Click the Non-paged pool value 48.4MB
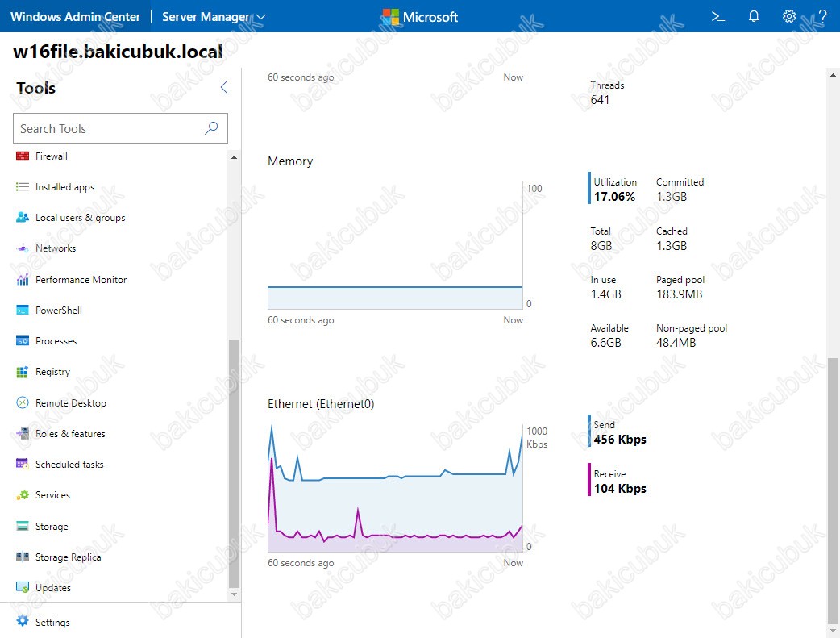 (x=676, y=343)
